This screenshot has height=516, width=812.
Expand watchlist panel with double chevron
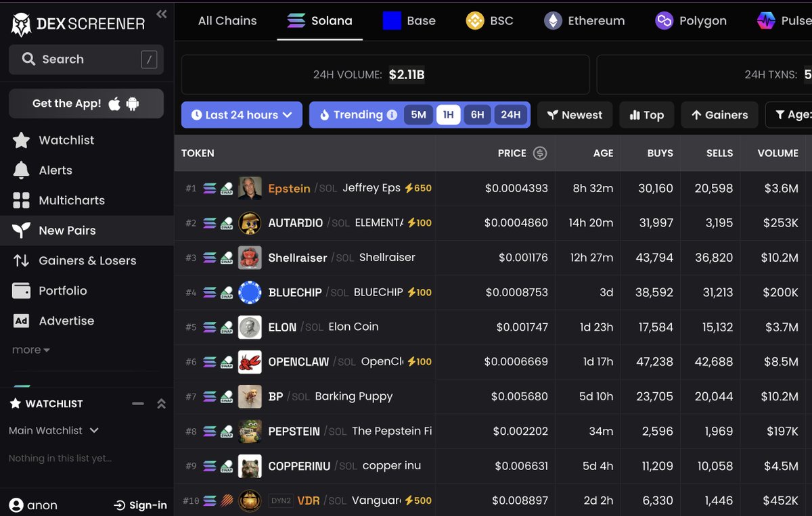pos(161,404)
